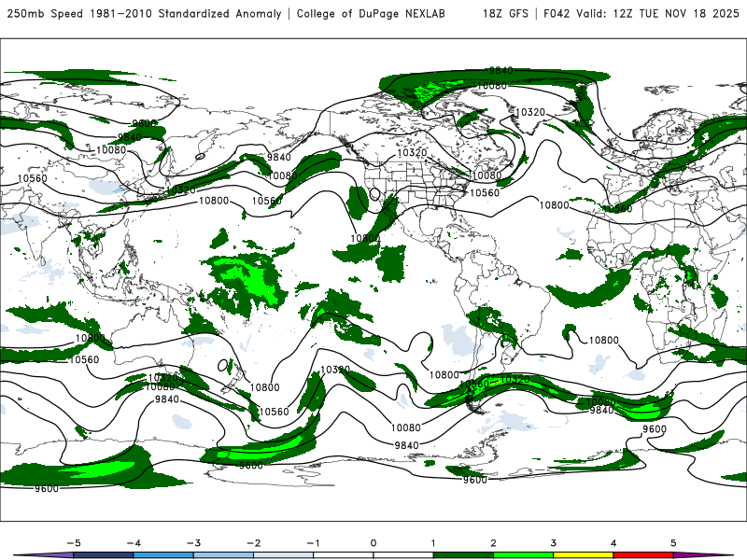Click the '10800' contour label southeast of New Zealand
Viewport: 747px width, 560px height.
point(264,387)
